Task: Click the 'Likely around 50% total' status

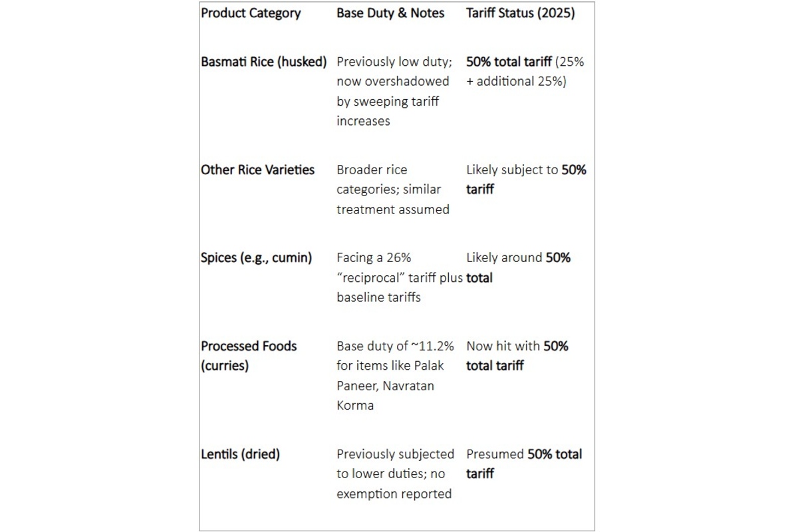Action: click(x=518, y=258)
